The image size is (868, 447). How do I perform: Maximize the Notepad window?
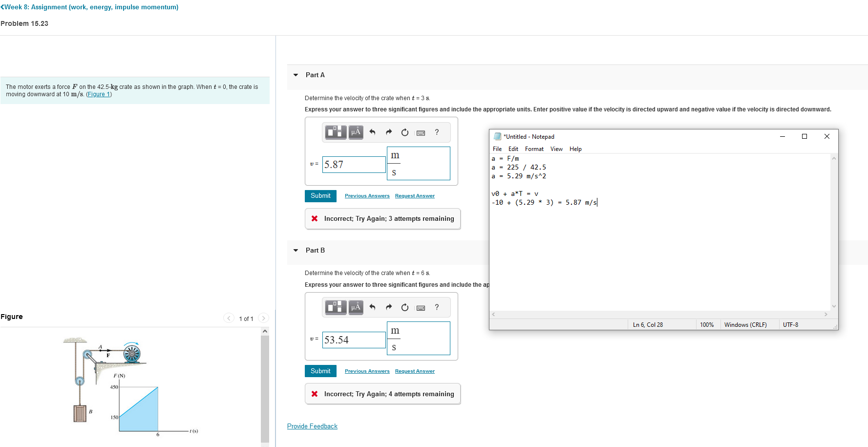pyautogui.click(x=804, y=136)
